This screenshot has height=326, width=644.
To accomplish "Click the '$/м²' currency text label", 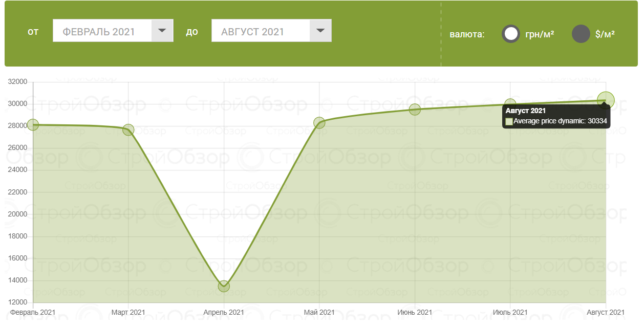I will (605, 34).
